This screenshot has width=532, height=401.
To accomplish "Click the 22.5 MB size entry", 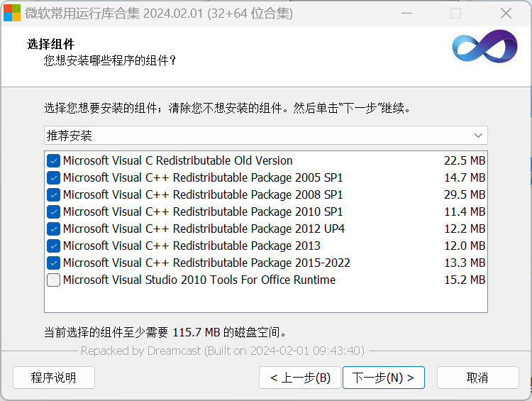I will 465,160.
